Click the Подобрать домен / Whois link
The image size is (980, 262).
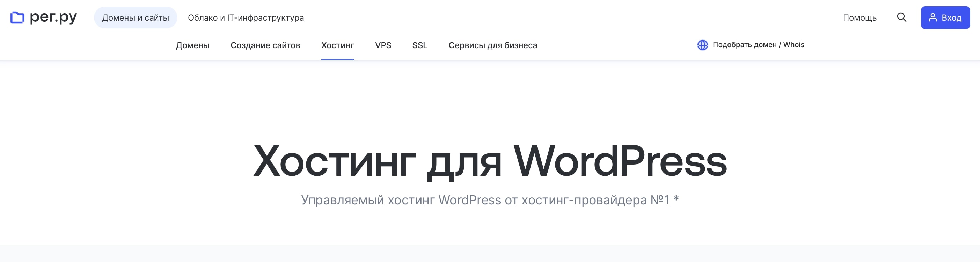[758, 44]
